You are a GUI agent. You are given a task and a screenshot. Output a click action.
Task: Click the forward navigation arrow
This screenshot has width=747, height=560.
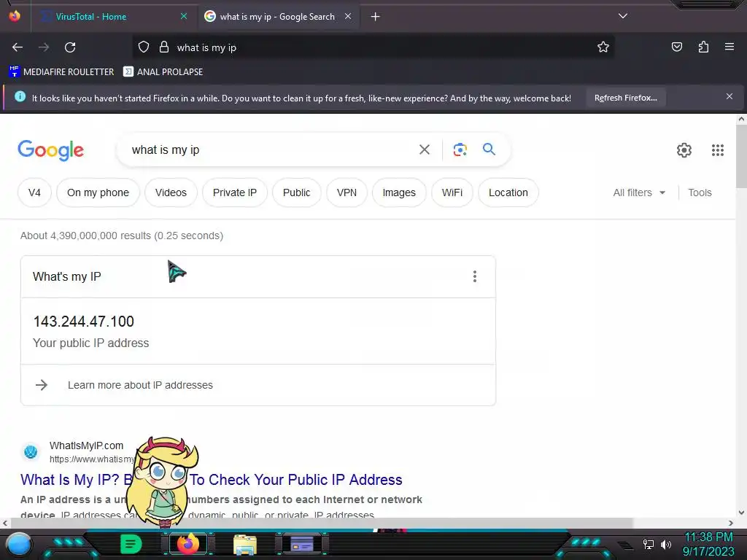point(44,47)
